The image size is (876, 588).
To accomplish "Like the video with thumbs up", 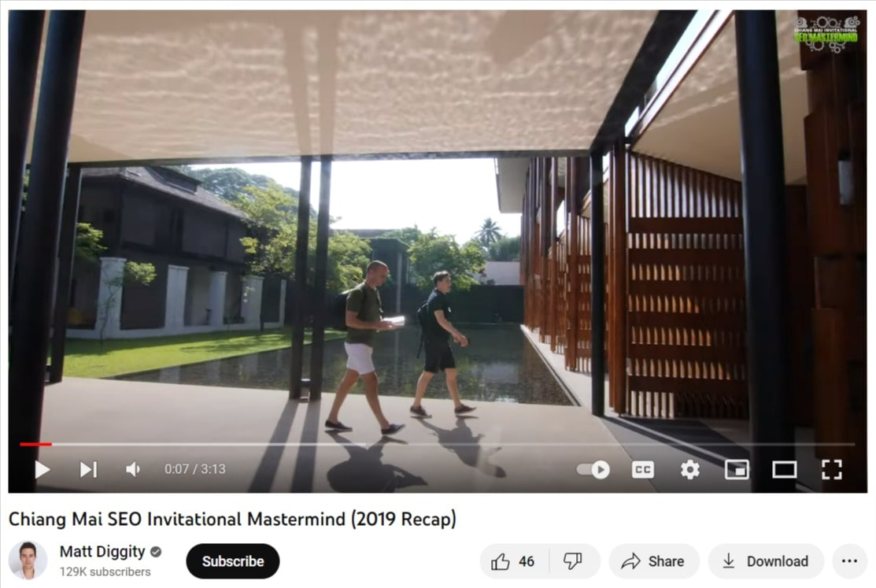I will tap(513, 561).
